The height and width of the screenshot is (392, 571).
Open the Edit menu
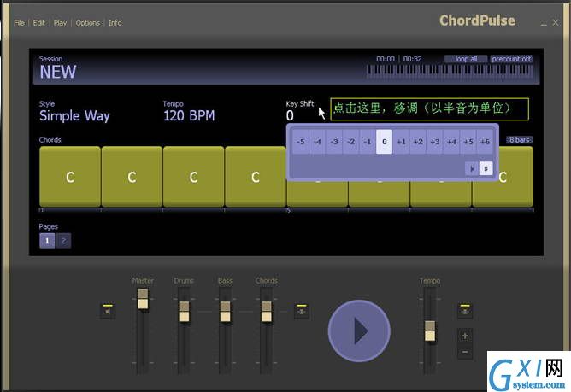tap(38, 23)
